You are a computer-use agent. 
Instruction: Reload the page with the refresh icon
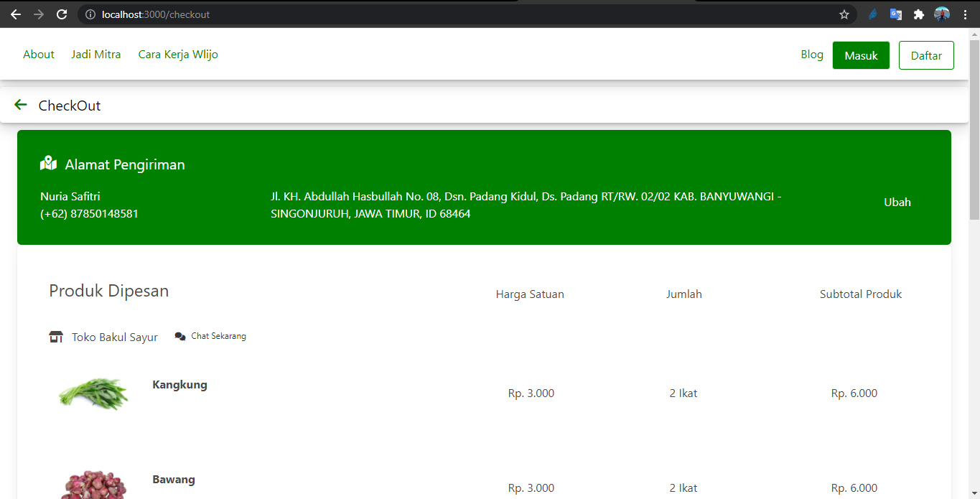coord(62,14)
